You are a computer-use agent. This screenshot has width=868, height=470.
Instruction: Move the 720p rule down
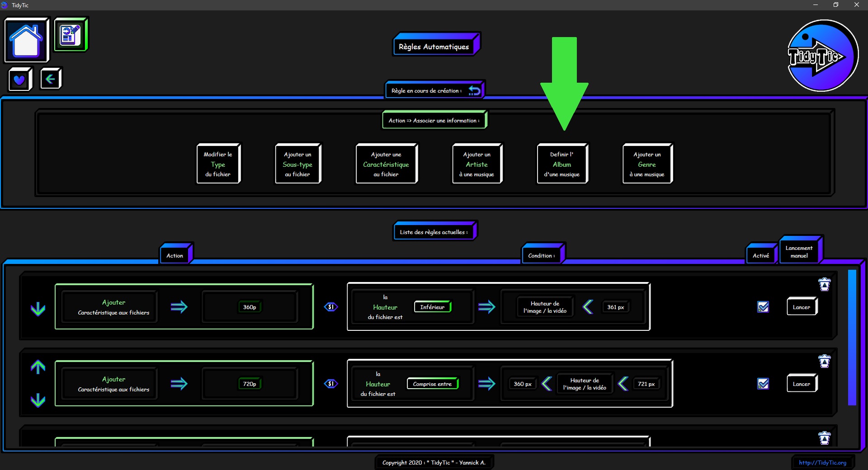pos(38,400)
